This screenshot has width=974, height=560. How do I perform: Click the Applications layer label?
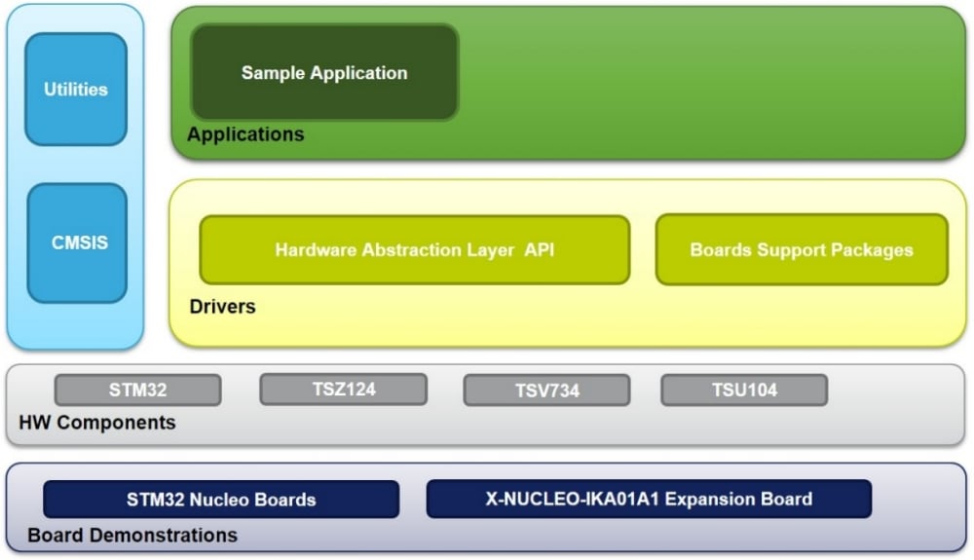[245, 134]
